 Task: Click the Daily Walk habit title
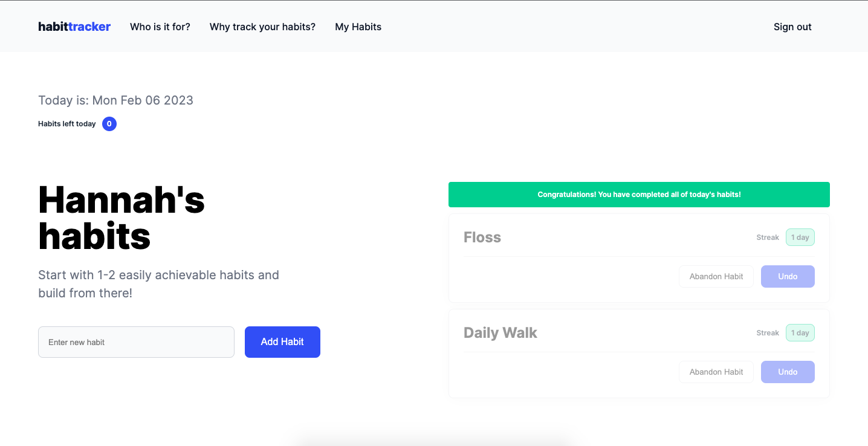(x=500, y=332)
